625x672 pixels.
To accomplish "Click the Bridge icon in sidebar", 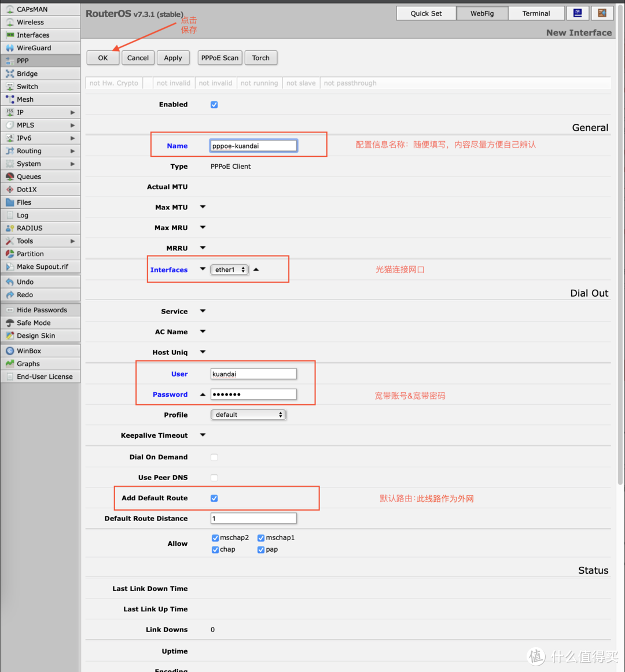I will [x=10, y=73].
